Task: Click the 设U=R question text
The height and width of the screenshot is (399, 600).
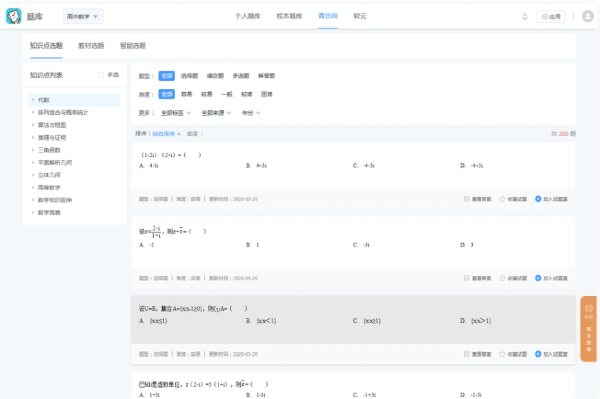Action: coord(193,308)
